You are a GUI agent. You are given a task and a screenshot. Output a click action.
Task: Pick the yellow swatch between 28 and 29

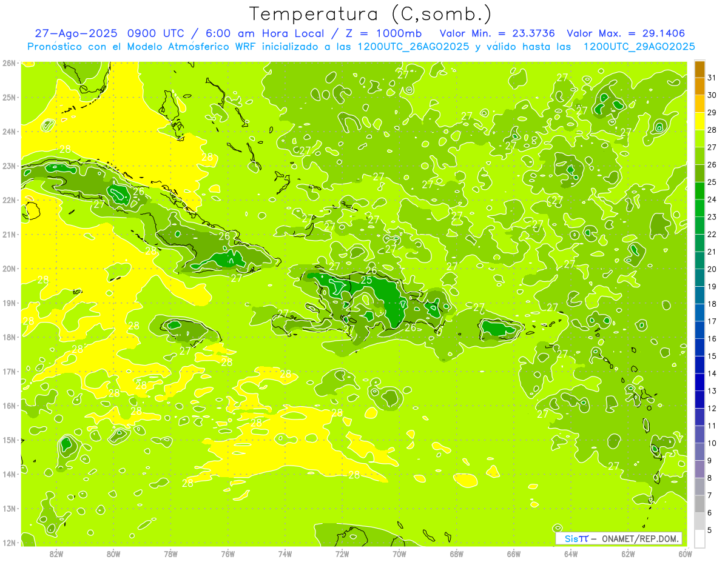(699, 121)
